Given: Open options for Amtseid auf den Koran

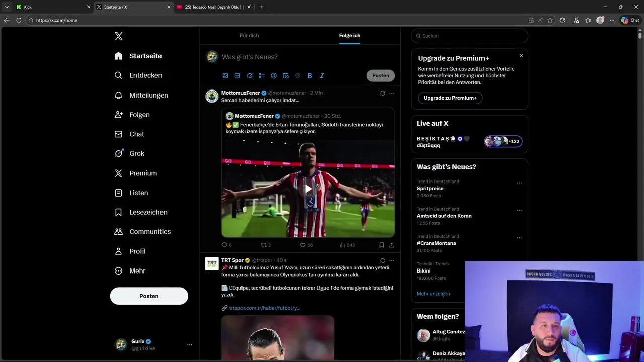Looking at the screenshot, I should pos(519,211).
